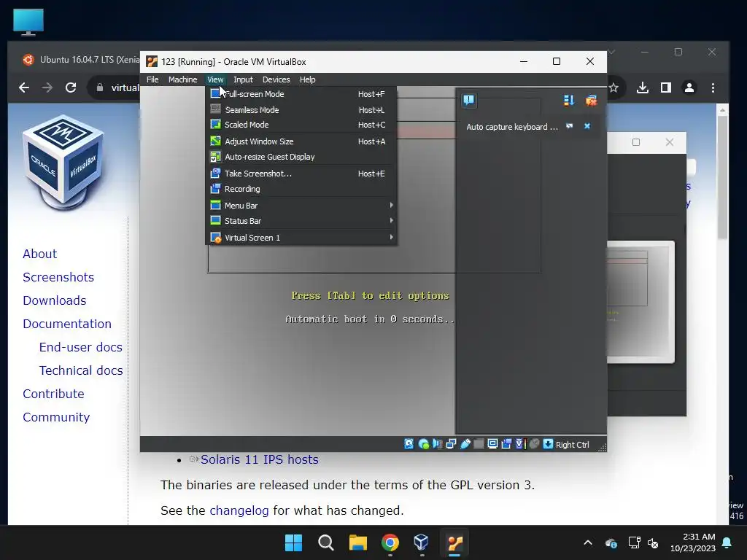Toggle the notification center speech bubble icon
Image resolution: width=747 pixels, height=560 pixels.
[x=469, y=100]
